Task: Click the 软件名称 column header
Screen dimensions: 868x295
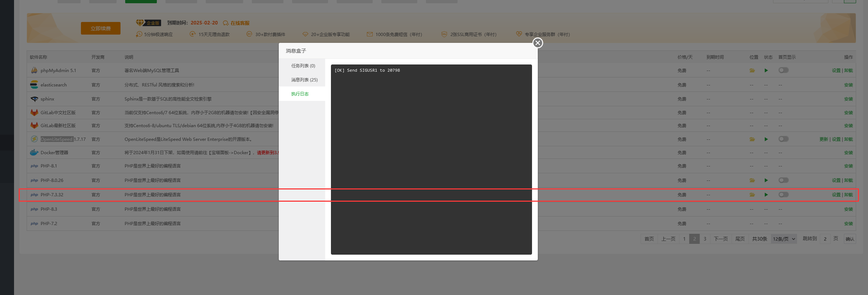Action: pos(38,57)
